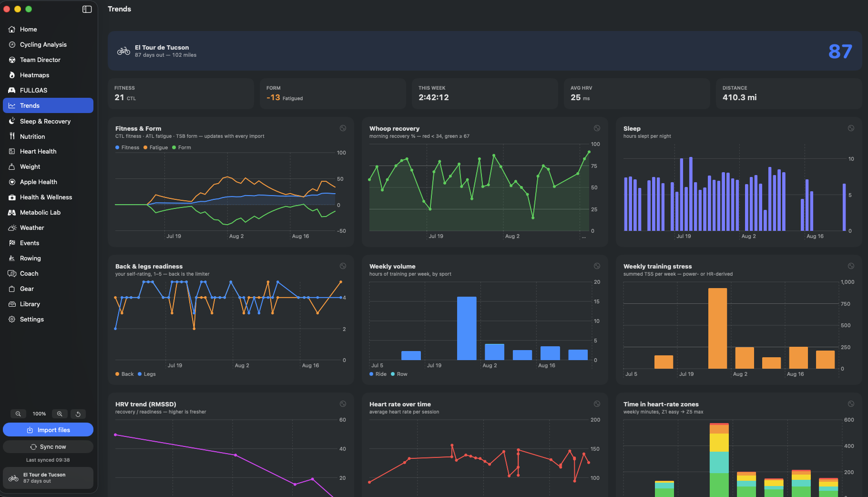This screenshot has width=868, height=497.
Task: Toggle the Row legend series
Action: click(x=399, y=374)
